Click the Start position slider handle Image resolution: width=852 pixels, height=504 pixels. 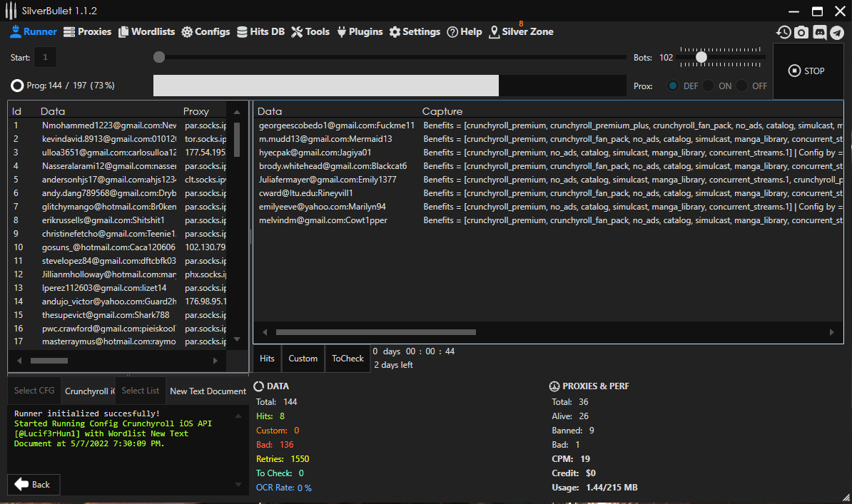point(158,57)
